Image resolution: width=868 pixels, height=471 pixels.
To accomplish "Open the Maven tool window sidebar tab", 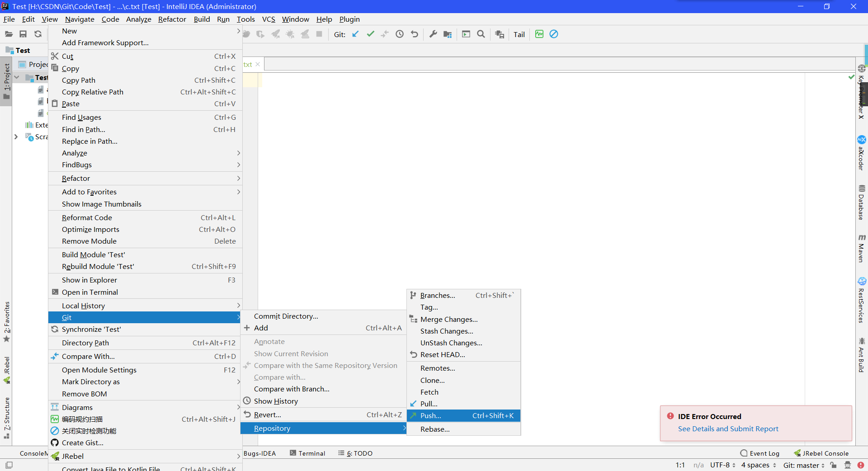I will point(862,248).
